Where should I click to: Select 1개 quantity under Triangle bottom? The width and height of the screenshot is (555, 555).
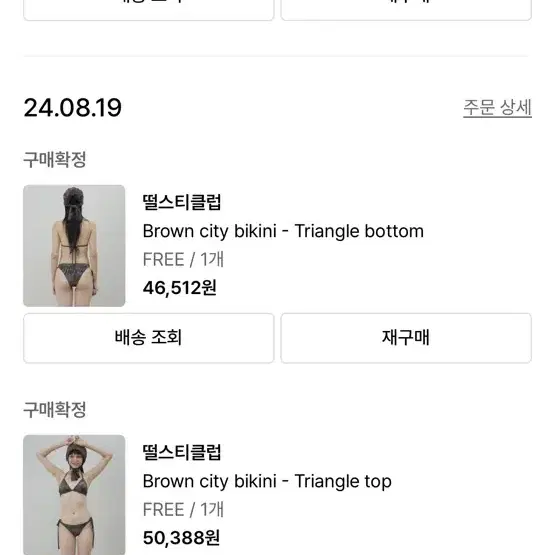tap(212, 259)
